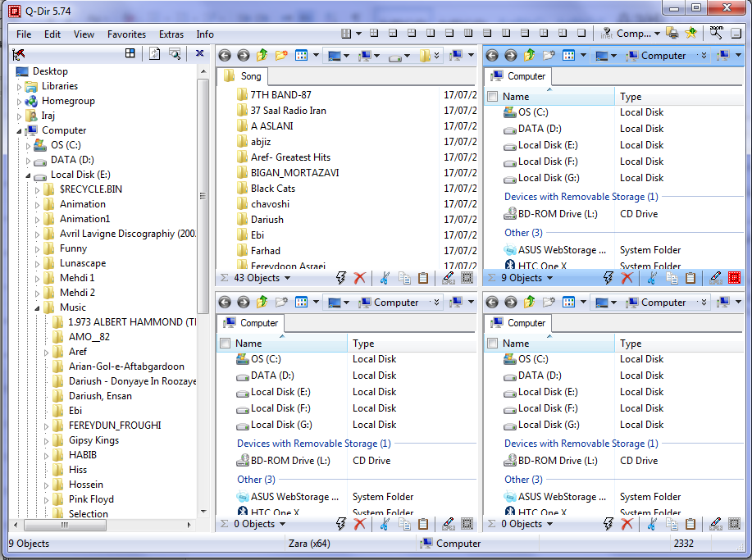Collapse the Music folder in tree
Screen dimensions: 752x560
coord(38,308)
